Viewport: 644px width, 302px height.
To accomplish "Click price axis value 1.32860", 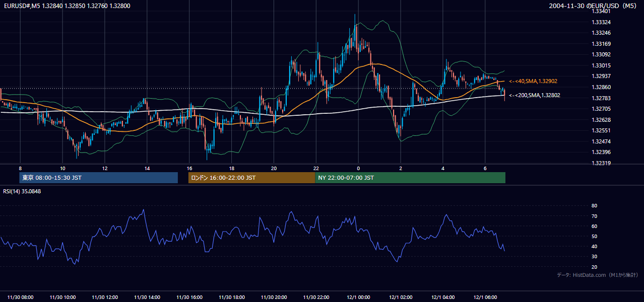I will tap(602, 88).
